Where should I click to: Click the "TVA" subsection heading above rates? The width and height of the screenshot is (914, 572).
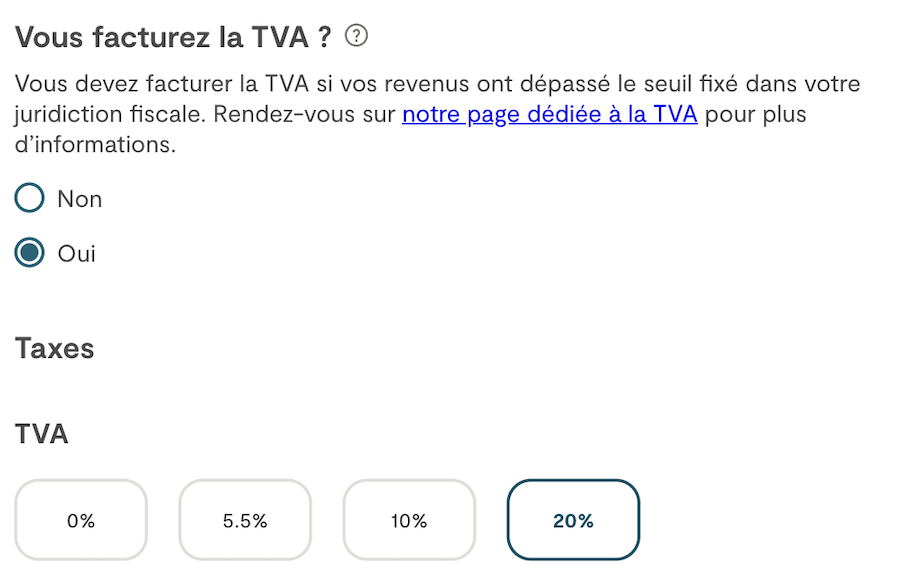click(x=42, y=434)
